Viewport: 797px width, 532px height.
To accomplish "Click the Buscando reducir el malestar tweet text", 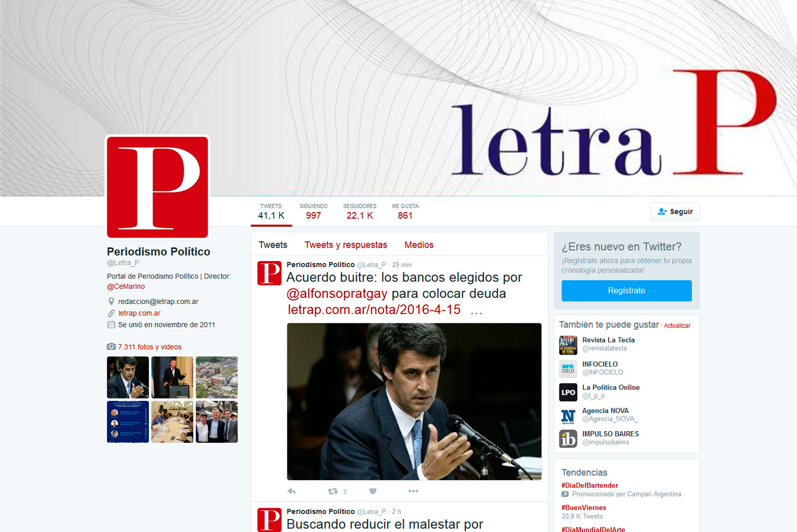I will 385,524.
